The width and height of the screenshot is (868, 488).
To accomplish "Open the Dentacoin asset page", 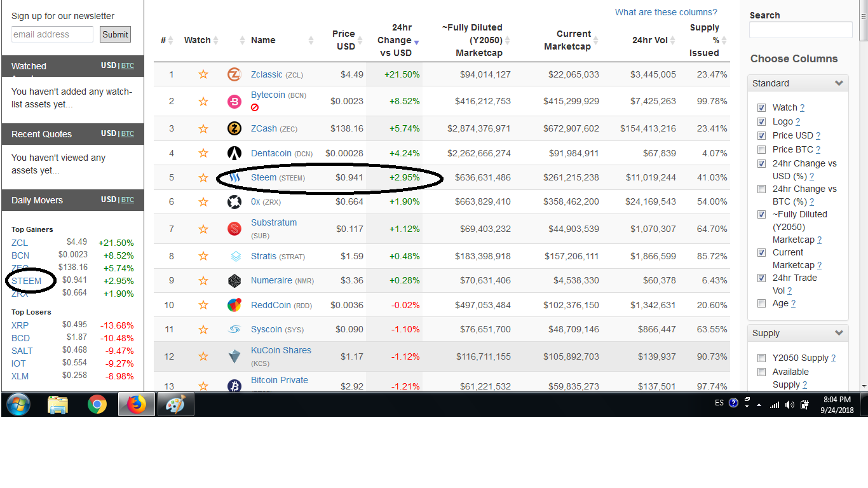I will click(271, 153).
